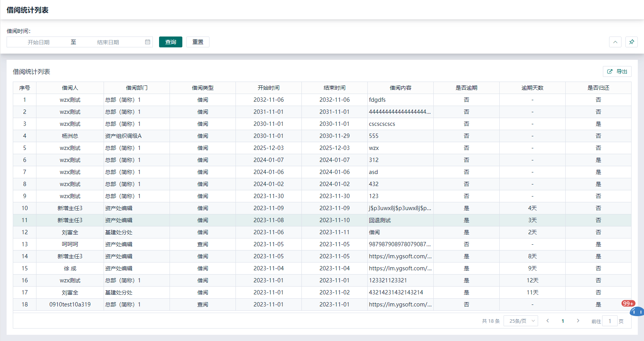Click the 是否归还 column header
The height and width of the screenshot is (341, 644).
598,88
